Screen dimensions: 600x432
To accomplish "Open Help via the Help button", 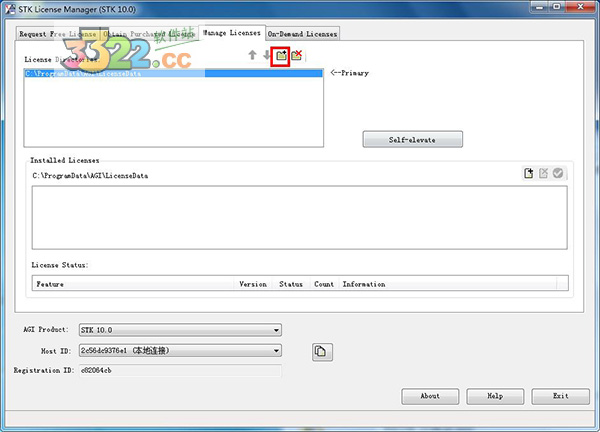I will tap(495, 395).
